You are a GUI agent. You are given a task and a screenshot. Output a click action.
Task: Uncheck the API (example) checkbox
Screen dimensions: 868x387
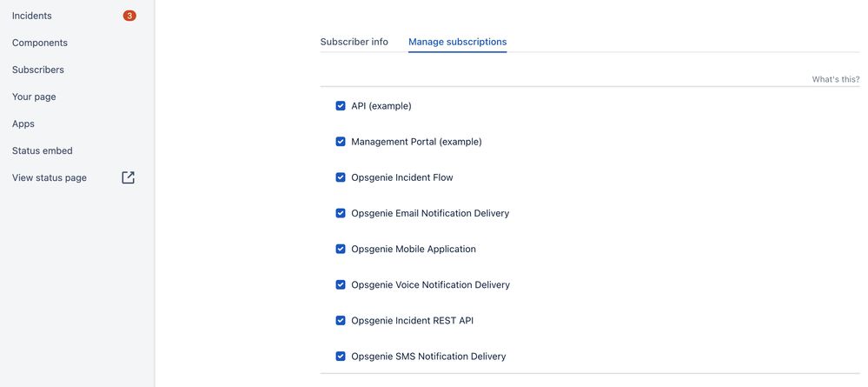tap(341, 106)
